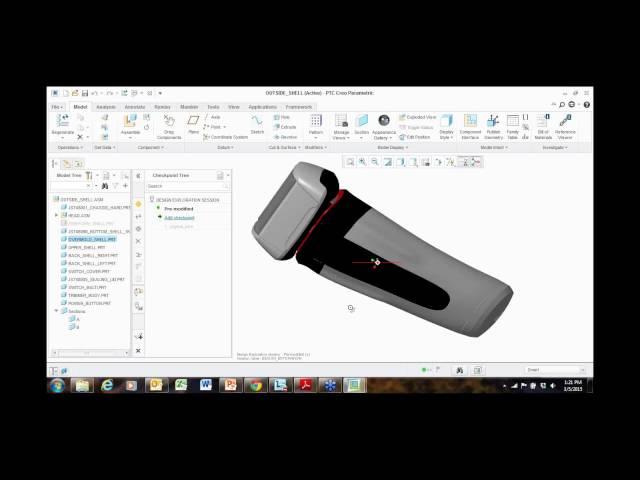Viewport: 640px width, 480px height.
Task: Click Zoom In in graphics toolbar
Action: (x=363, y=161)
